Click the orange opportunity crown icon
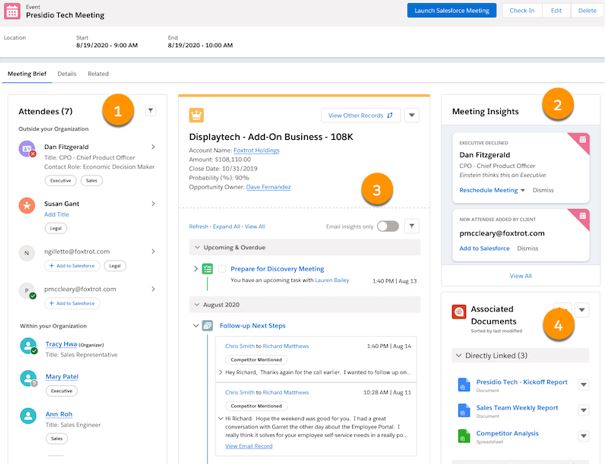The width and height of the screenshot is (605, 464). (x=196, y=115)
